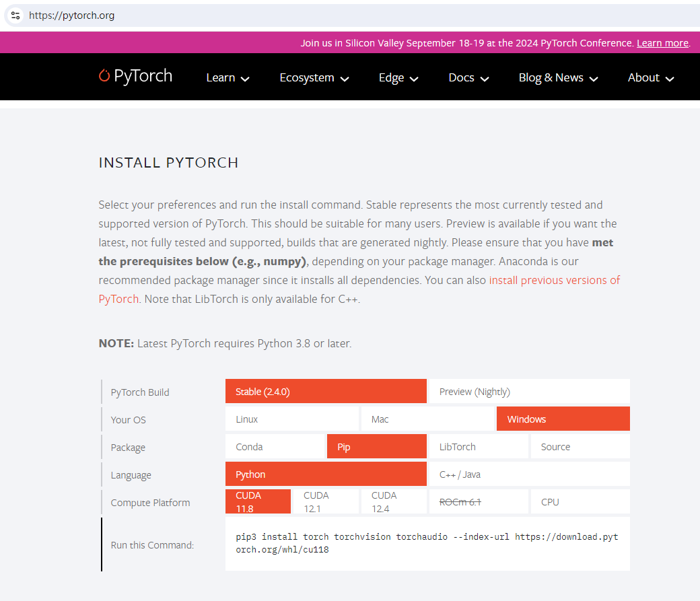700x601 pixels.
Task: Click the Run this Command label
Action: pyautogui.click(x=152, y=545)
